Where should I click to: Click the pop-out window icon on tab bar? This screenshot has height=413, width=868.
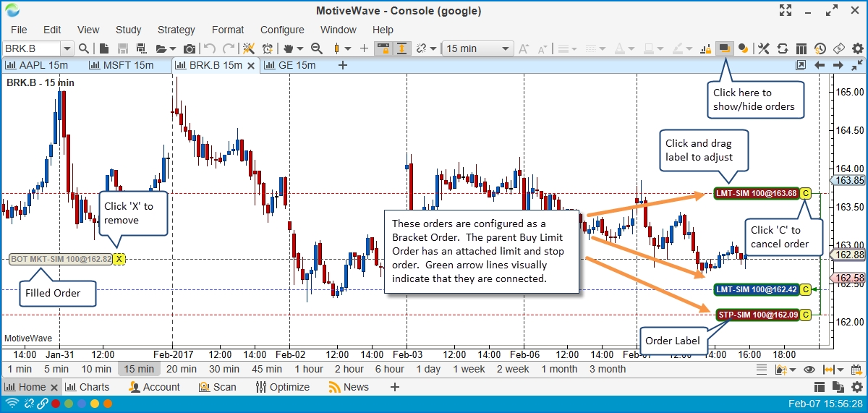(x=801, y=65)
